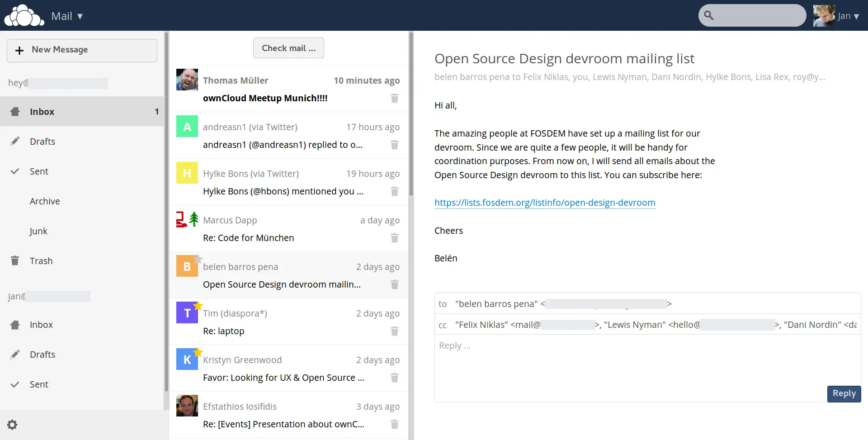Delete the Favor: Looking for UX message
Image resolution: width=868 pixels, height=440 pixels.
point(395,378)
